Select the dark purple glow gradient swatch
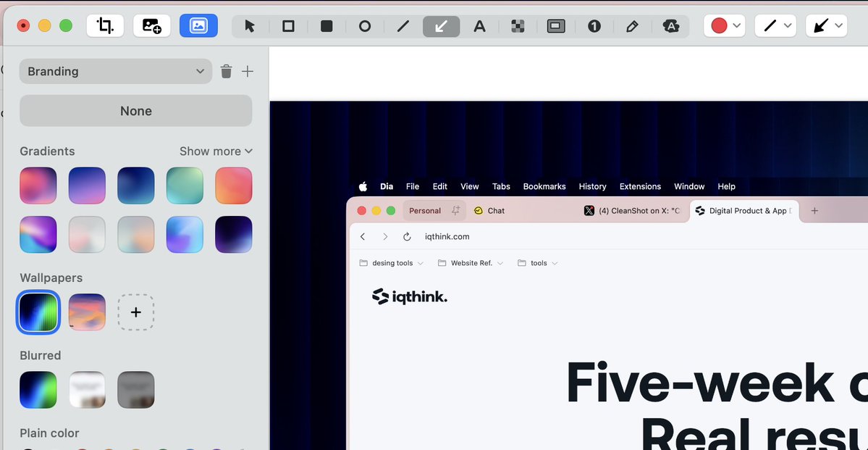The width and height of the screenshot is (868, 450). click(234, 235)
